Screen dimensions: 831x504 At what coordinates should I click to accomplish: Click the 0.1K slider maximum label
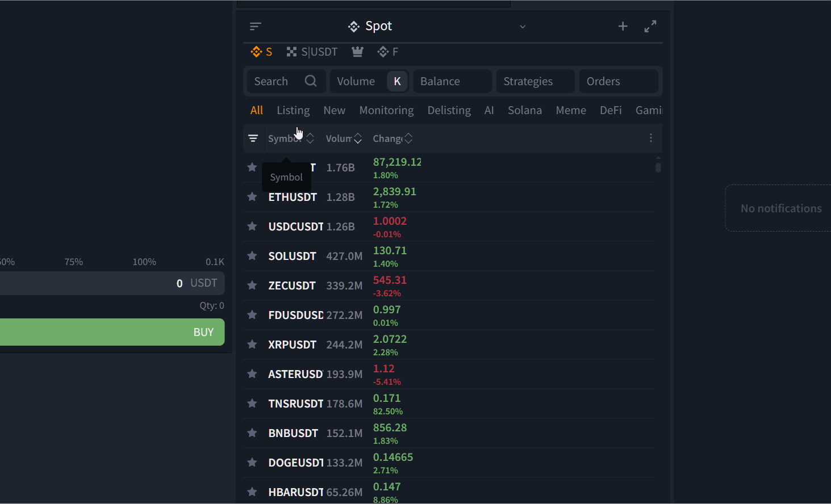(215, 262)
